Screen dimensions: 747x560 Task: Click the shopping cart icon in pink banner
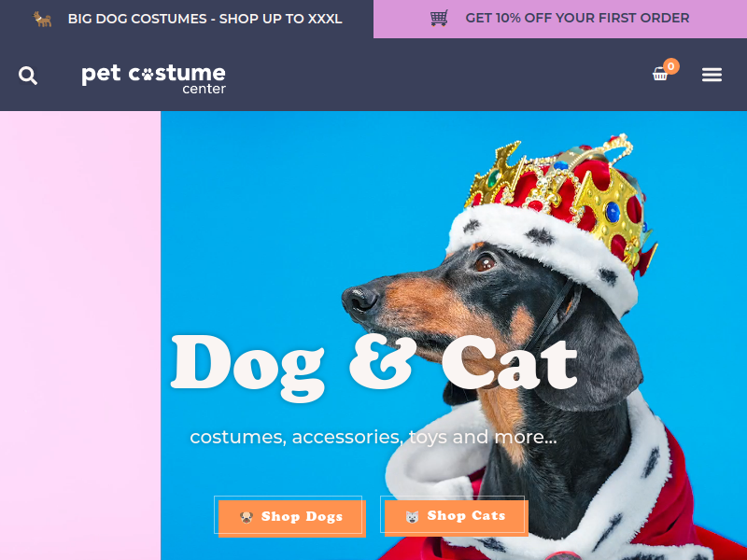[x=439, y=18]
